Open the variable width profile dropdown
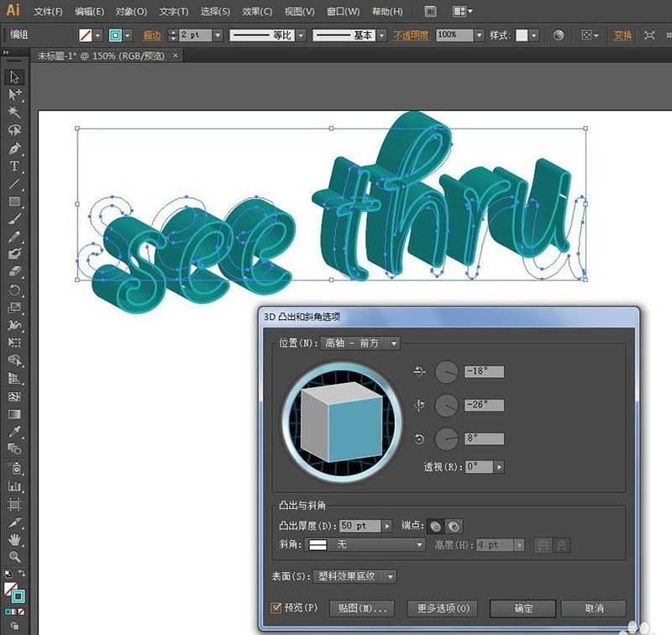The width and height of the screenshot is (672, 635). tap(301, 35)
